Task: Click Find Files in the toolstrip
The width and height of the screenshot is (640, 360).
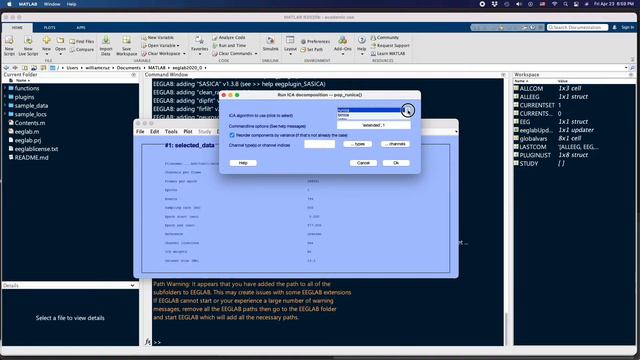Action: point(82,42)
